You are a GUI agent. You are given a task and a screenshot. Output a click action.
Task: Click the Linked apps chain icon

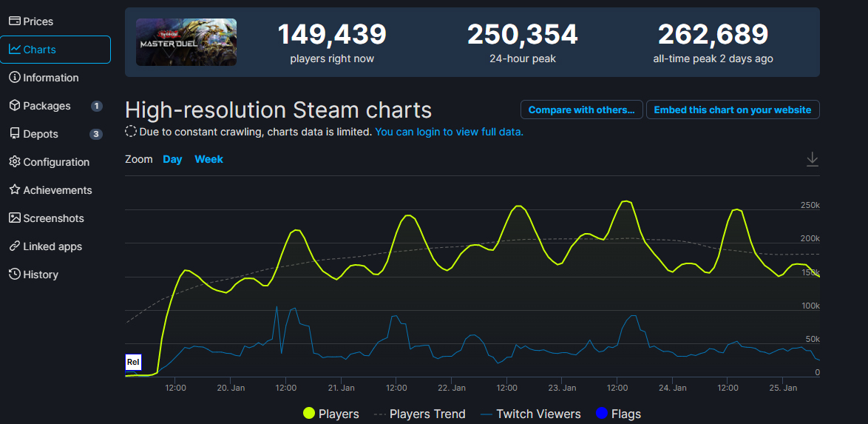pyautogui.click(x=14, y=246)
